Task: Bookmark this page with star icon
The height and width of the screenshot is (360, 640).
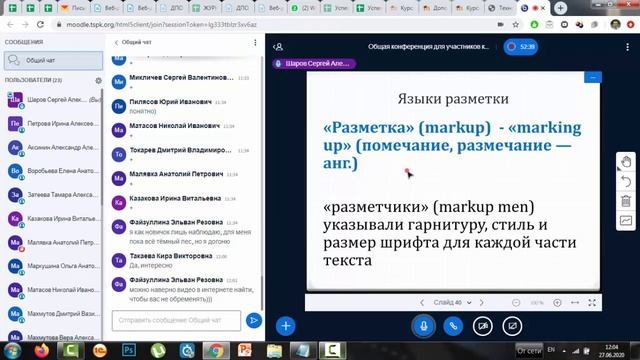Action: [x=516, y=24]
